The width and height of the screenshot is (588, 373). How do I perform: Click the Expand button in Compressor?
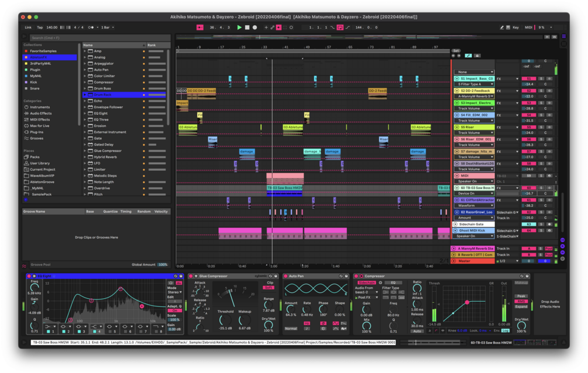click(521, 307)
